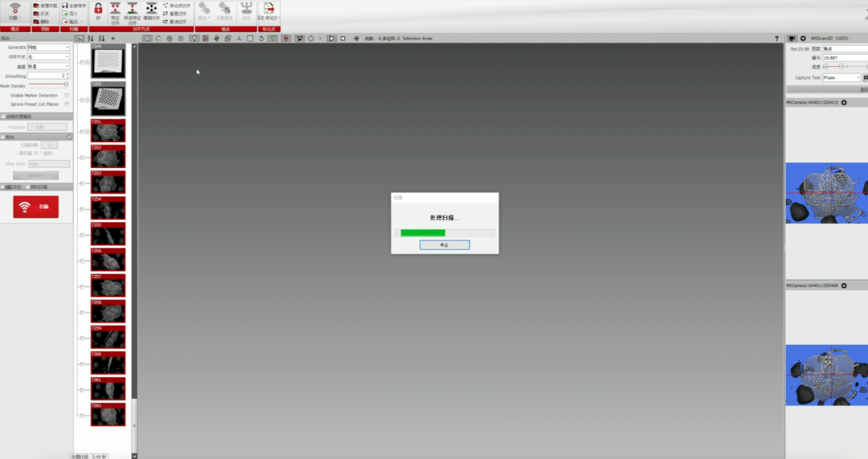Click the stop square icon in viewport toolbar

(x=342, y=39)
